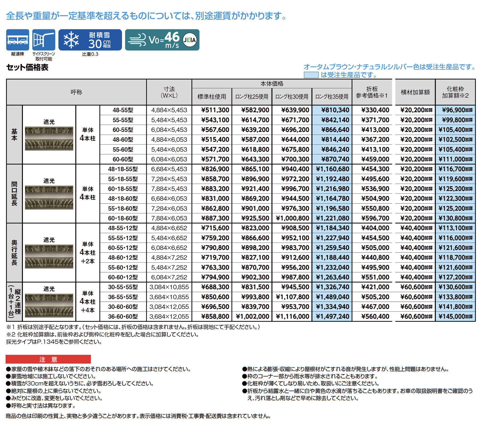Screen dimensions: 504x434
Task: Click the red 注意 banner
Action: [x=48, y=359]
